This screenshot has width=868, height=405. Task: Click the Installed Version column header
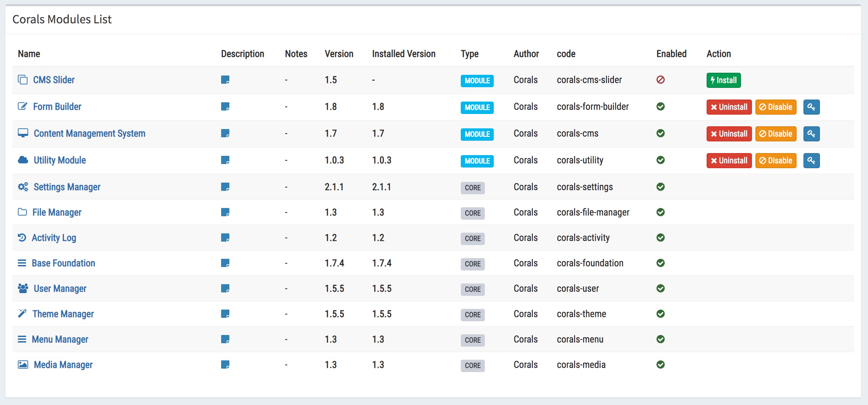pyautogui.click(x=404, y=54)
